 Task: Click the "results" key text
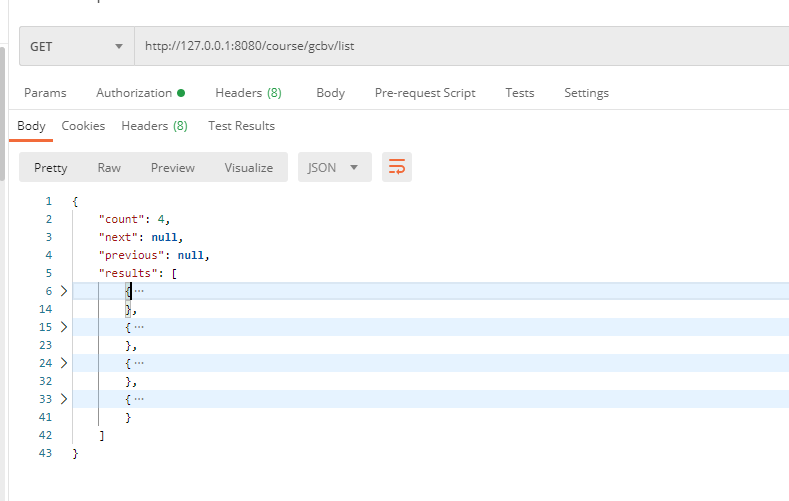pos(128,273)
